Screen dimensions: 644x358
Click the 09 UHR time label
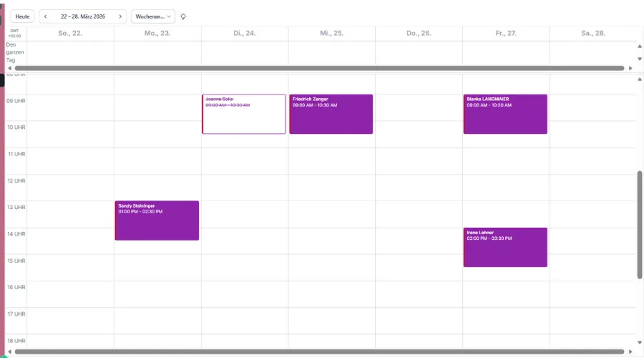(x=16, y=101)
